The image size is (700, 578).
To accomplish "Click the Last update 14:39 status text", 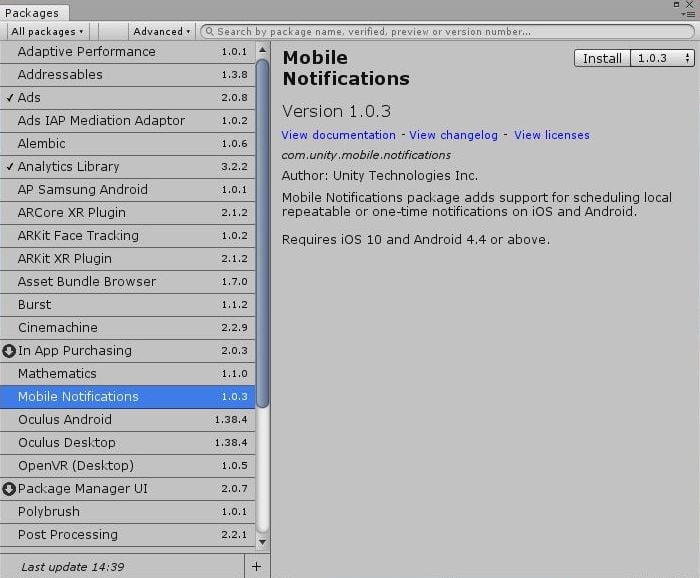I will 73,567.
